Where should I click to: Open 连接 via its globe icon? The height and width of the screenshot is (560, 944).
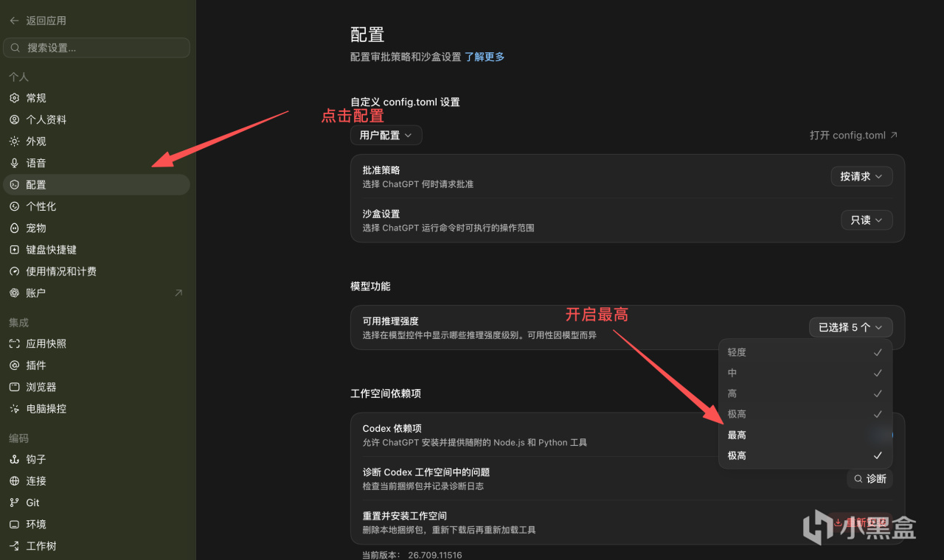[14, 481]
